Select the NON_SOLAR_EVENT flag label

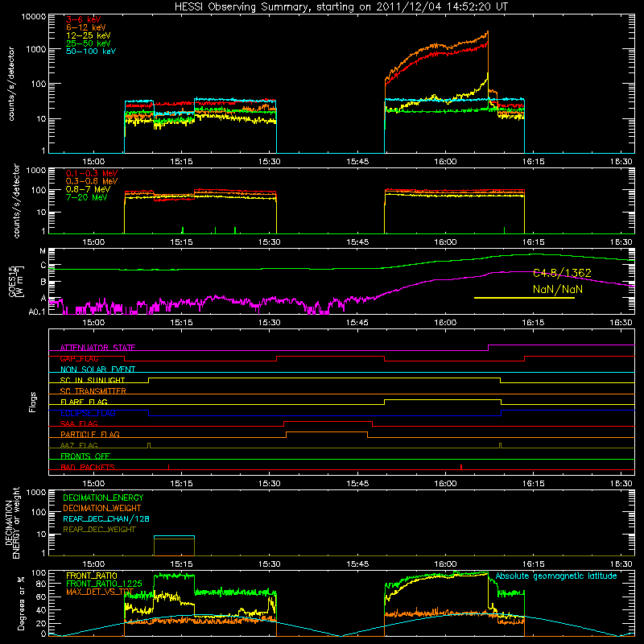[x=97, y=369]
